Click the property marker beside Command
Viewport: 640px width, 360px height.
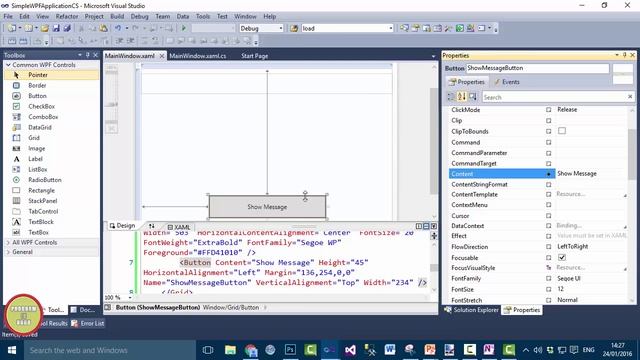point(549,142)
